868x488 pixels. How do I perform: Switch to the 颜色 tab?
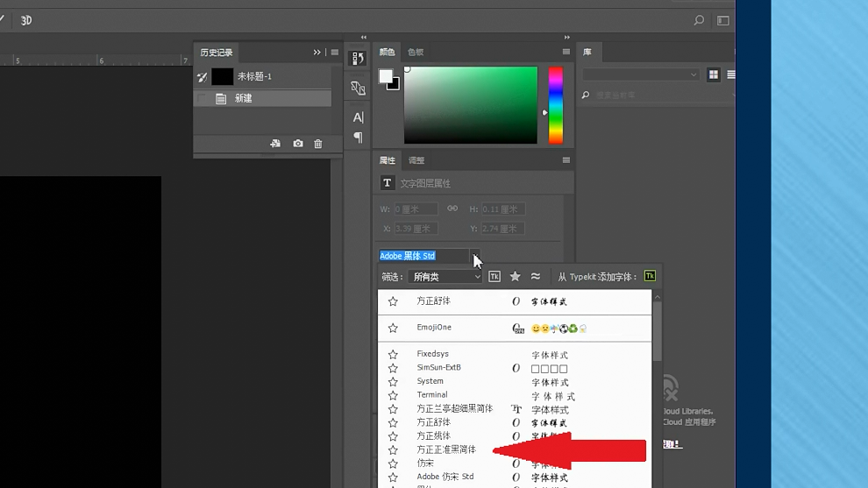[x=387, y=52]
